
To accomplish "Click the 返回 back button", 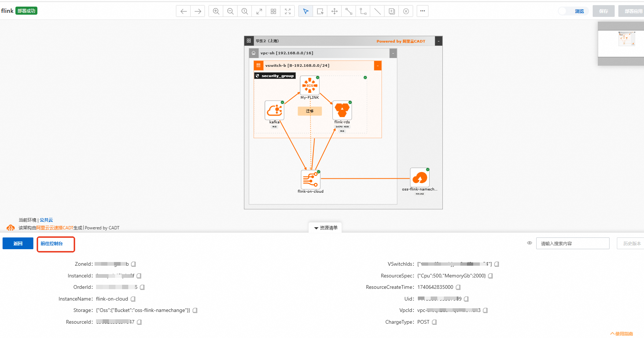I will [x=18, y=243].
